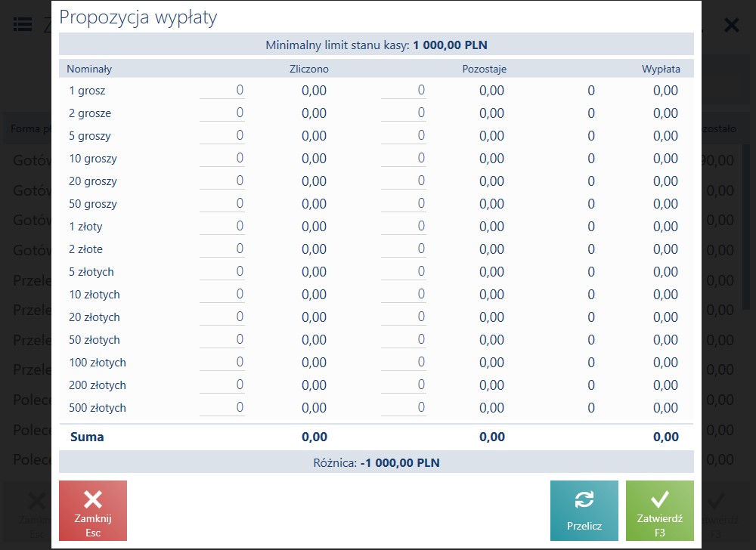Click the Pozostaje quantity field for 20 złotych
Viewport: 756px width, 550px height.
point(404,317)
